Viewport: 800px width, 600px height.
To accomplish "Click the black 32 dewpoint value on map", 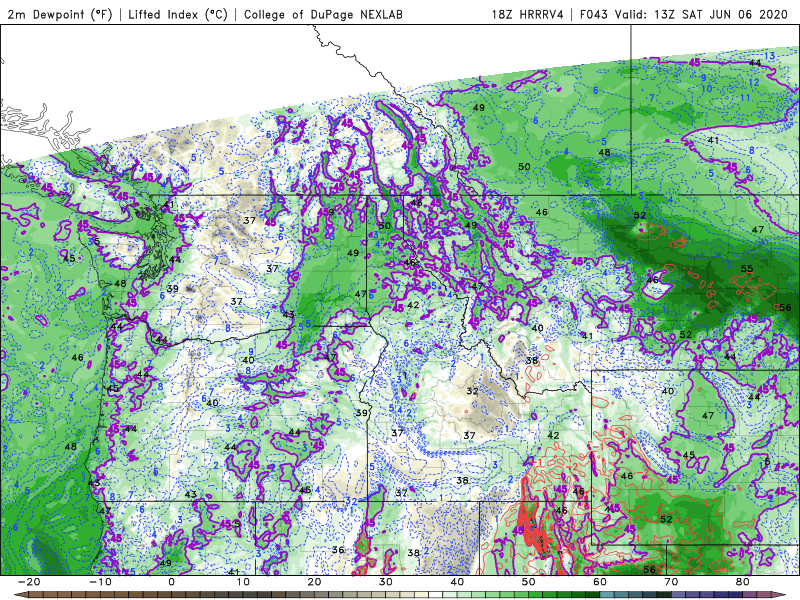I will pyautogui.click(x=472, y=391).
